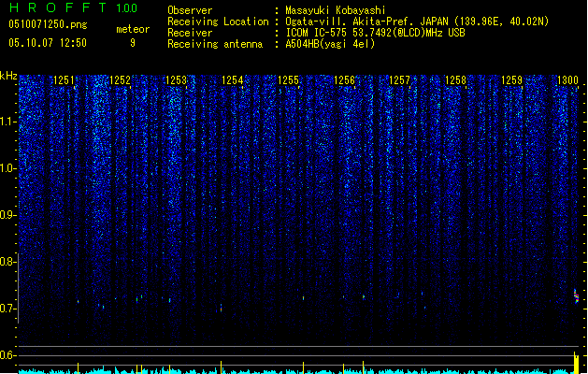Screen dimensions: 588x374
Task: Click the 0.7 frequency axis label
Action: 7,309
